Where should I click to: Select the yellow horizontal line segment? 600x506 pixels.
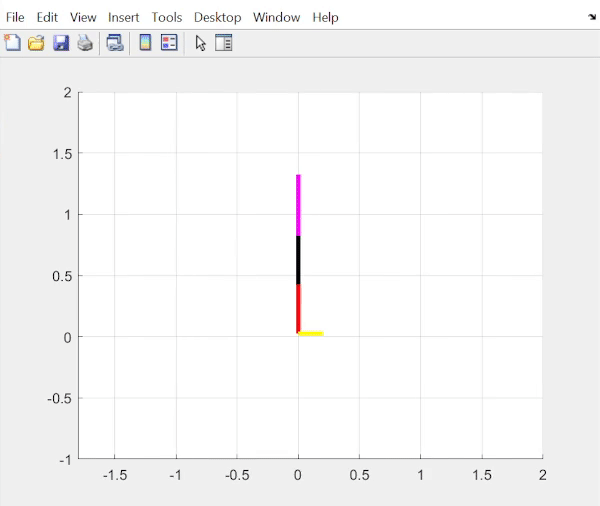(x=311, y=334)
